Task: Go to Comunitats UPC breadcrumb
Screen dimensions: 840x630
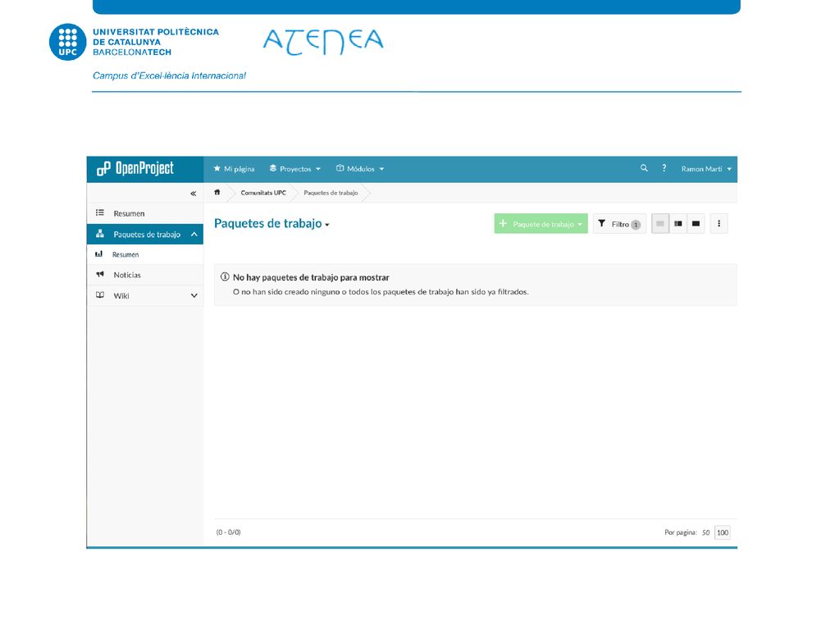Action: [263, 193]
